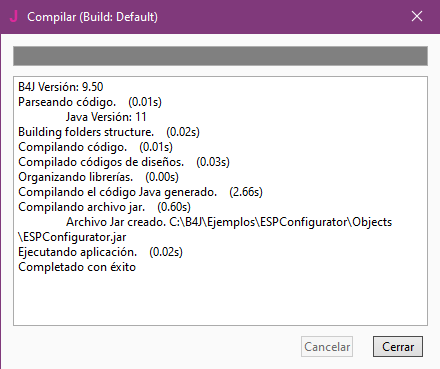Click 'Ejecutando aplicación' log line

point(100,252)
